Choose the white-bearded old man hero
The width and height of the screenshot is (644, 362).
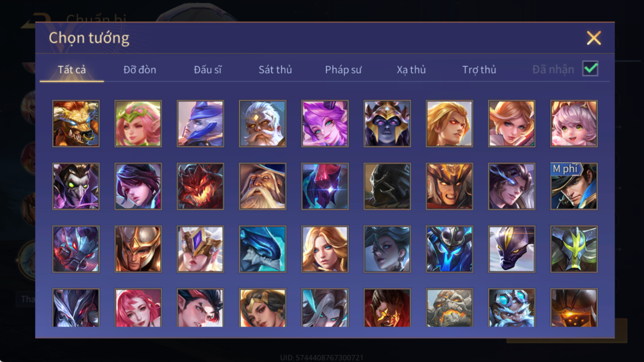click(x=263, y=124)
